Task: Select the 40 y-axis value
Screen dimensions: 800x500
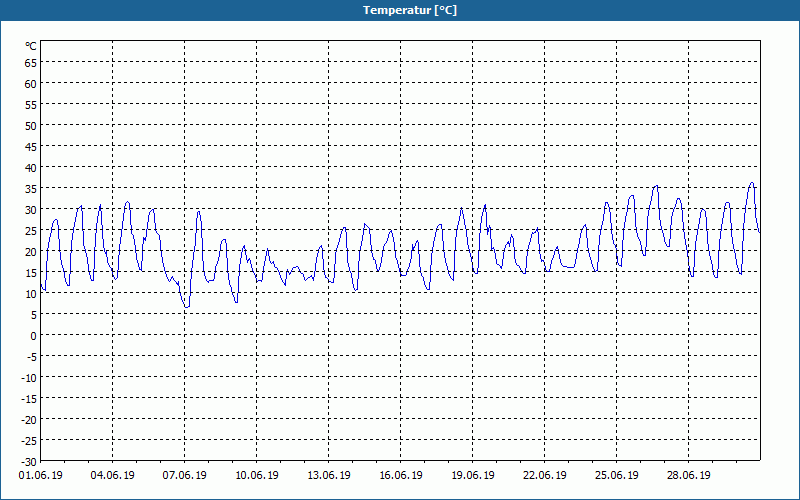Action: 31,168
